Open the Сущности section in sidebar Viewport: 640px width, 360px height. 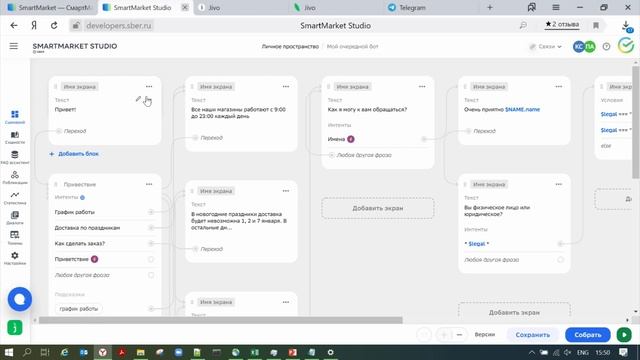click(15, 138)
